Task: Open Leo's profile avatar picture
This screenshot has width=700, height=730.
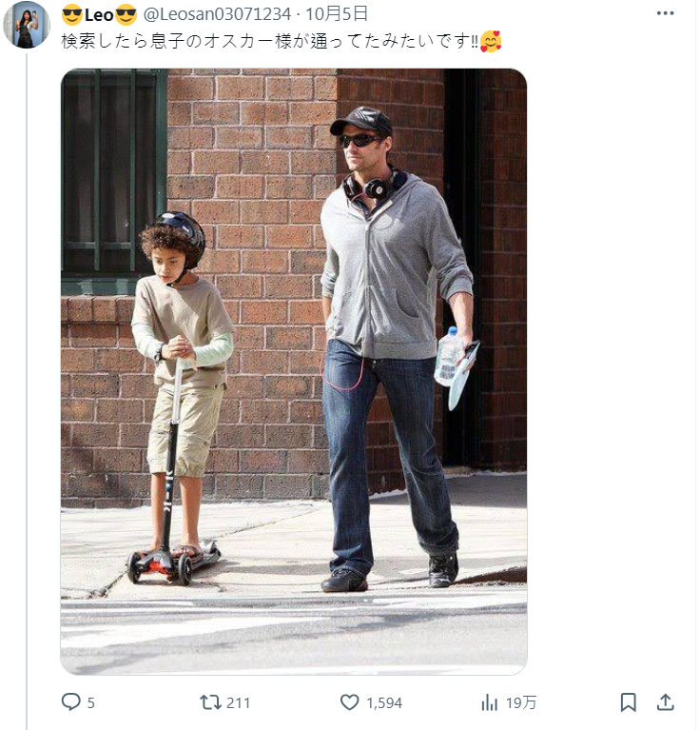Action: [x=27, y=25]
